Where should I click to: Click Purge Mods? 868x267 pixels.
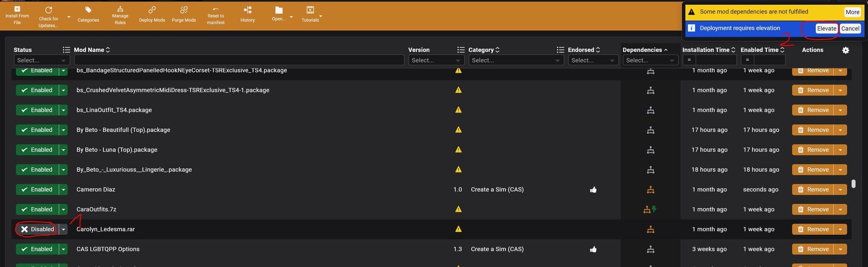184,15
